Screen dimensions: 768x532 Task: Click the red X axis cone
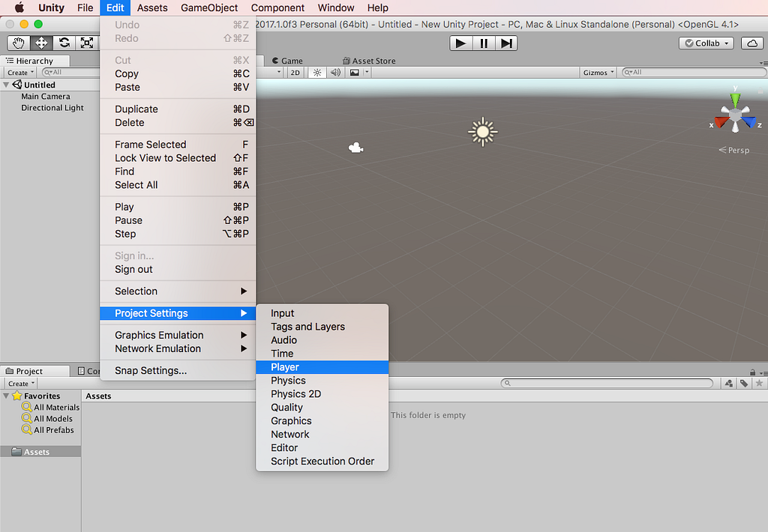pyautogui.click(x=721, y=122)
